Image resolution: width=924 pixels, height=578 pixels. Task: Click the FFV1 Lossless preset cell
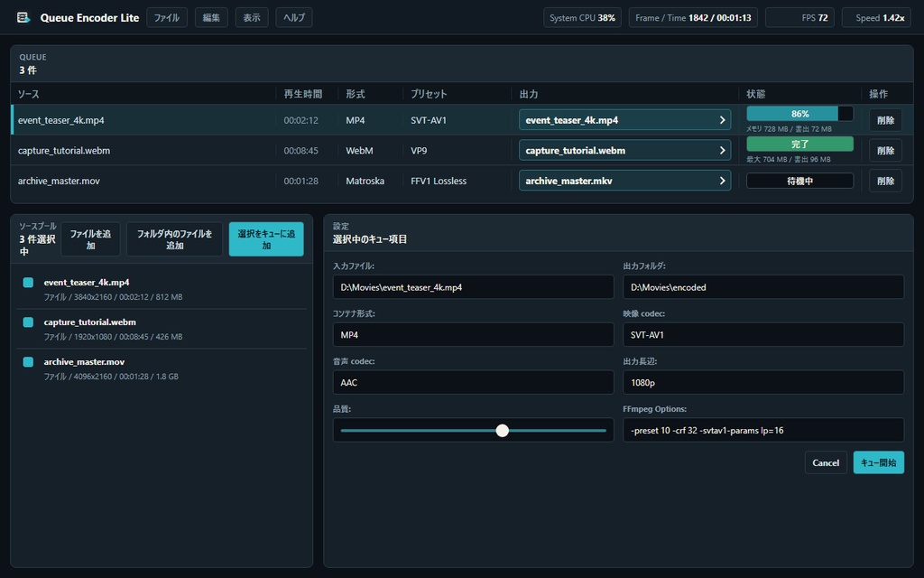[439, 181]
